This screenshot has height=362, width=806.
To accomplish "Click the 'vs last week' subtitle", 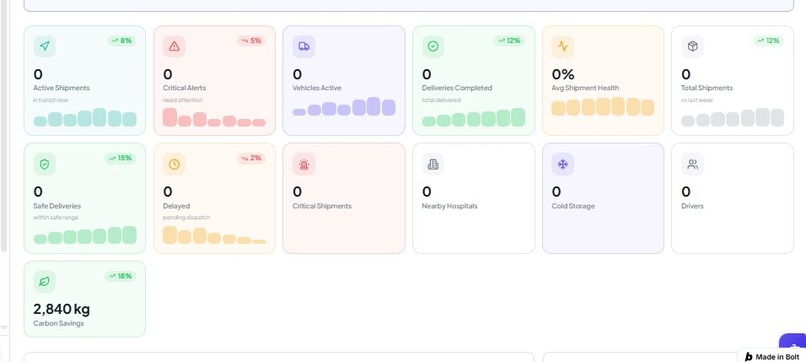I will click(697, 100).
